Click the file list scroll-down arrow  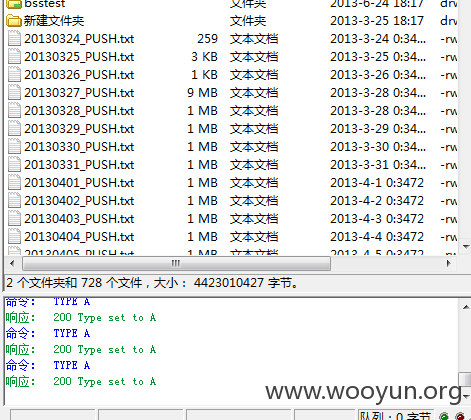point(466,247)
